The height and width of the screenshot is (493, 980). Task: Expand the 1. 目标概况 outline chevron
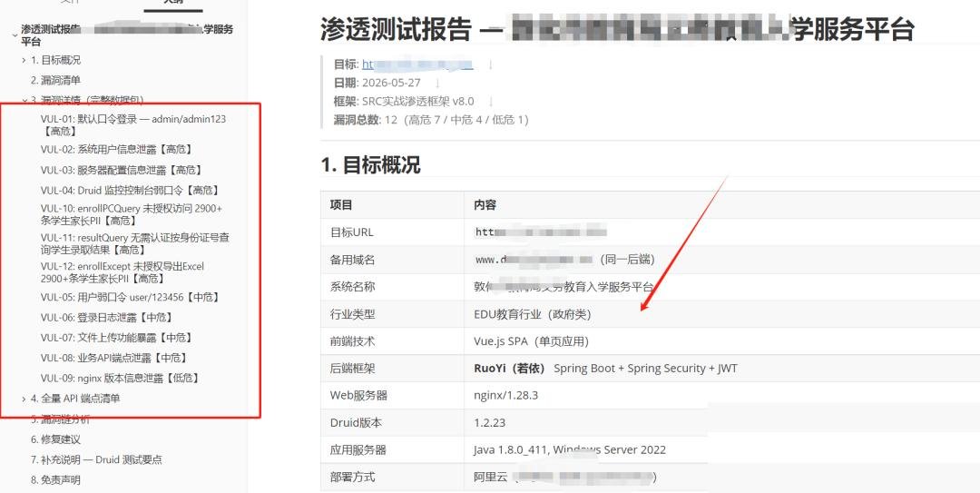pyautogui.click(x=24, y=61)
